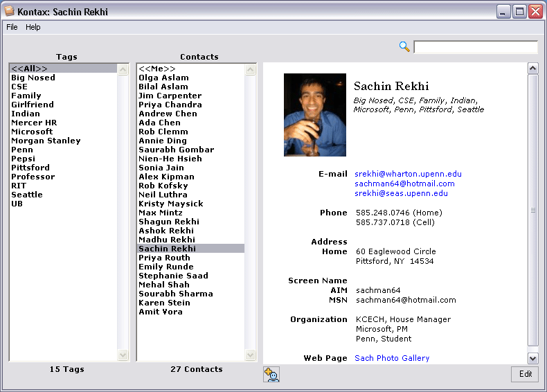
Task: Click the Kontax app icon in title bar
Action: [10, 11]
